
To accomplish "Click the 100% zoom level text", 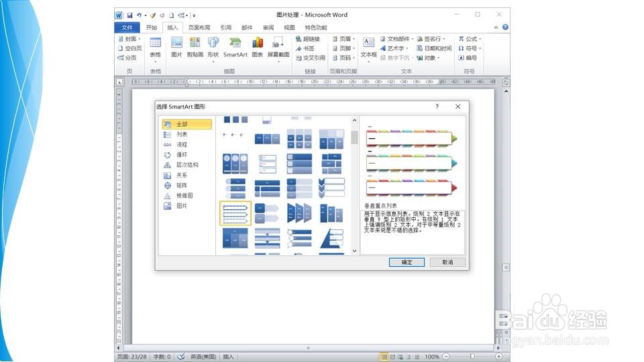I will [x=431, y=357].
